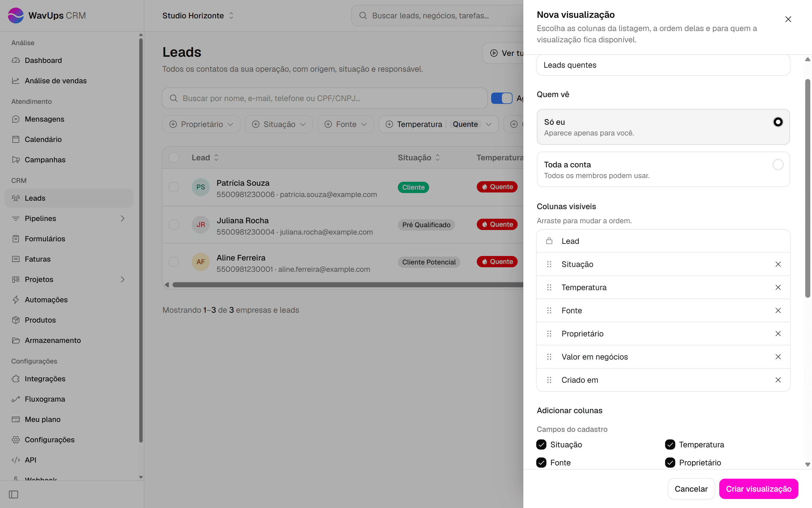The width and height of the screenshot is (812, 508).
Task: Grab the drag handle for Fonte column
Action: [549, 310]
